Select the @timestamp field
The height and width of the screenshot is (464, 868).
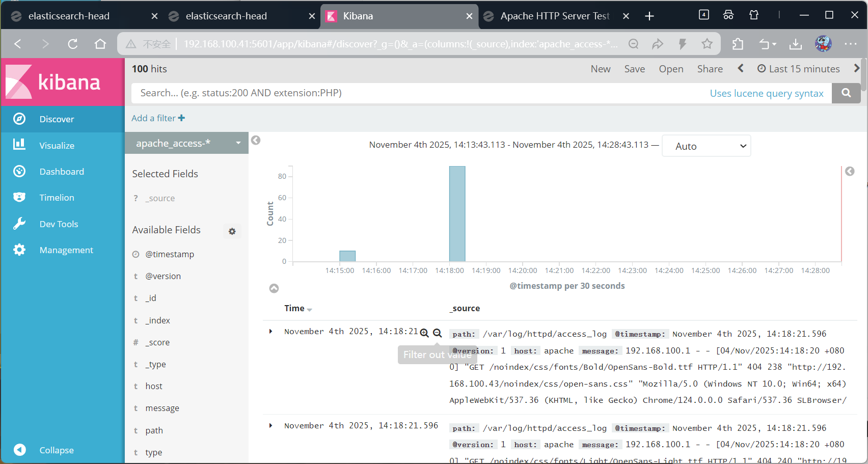click(x=170, y=254)
